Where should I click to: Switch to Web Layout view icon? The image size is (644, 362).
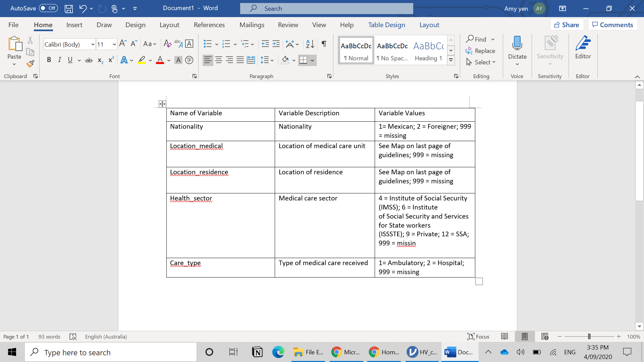coord(545,337)
